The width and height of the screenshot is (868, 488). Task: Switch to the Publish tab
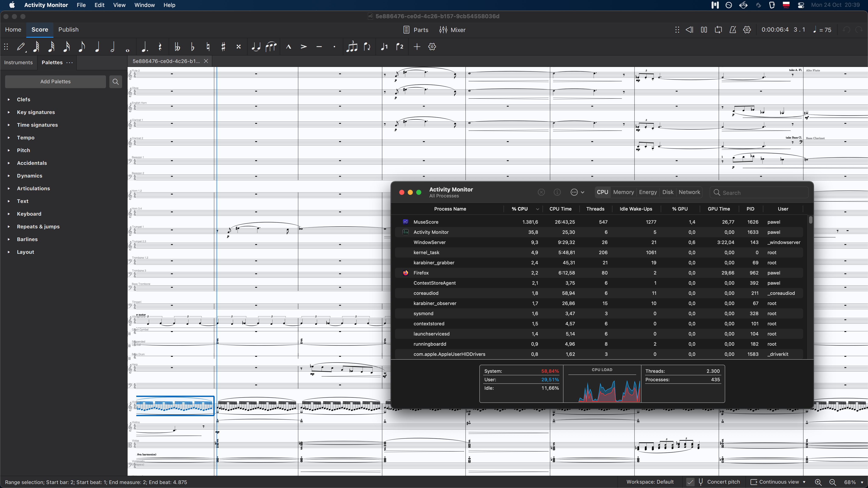click(68, 30)
